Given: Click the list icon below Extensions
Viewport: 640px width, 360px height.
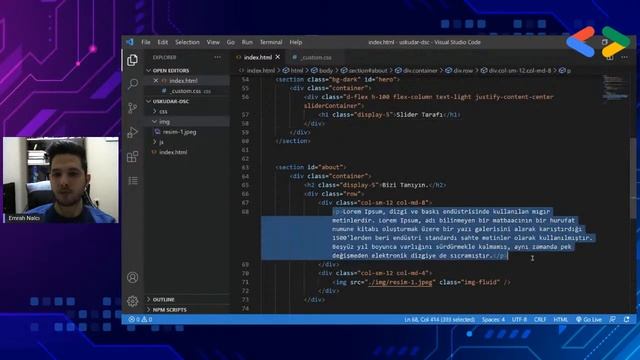Looking at the screenshot, I should pos(133,180).
